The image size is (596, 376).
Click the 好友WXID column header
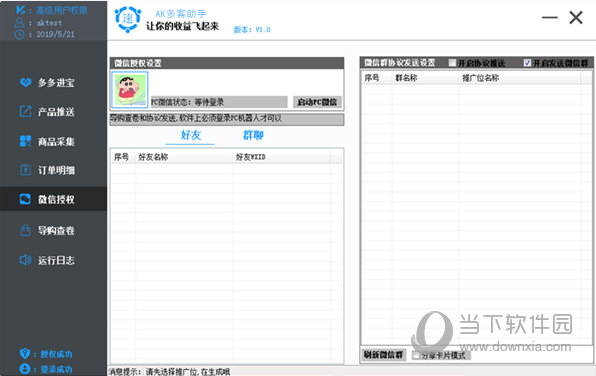coord(281,157)
